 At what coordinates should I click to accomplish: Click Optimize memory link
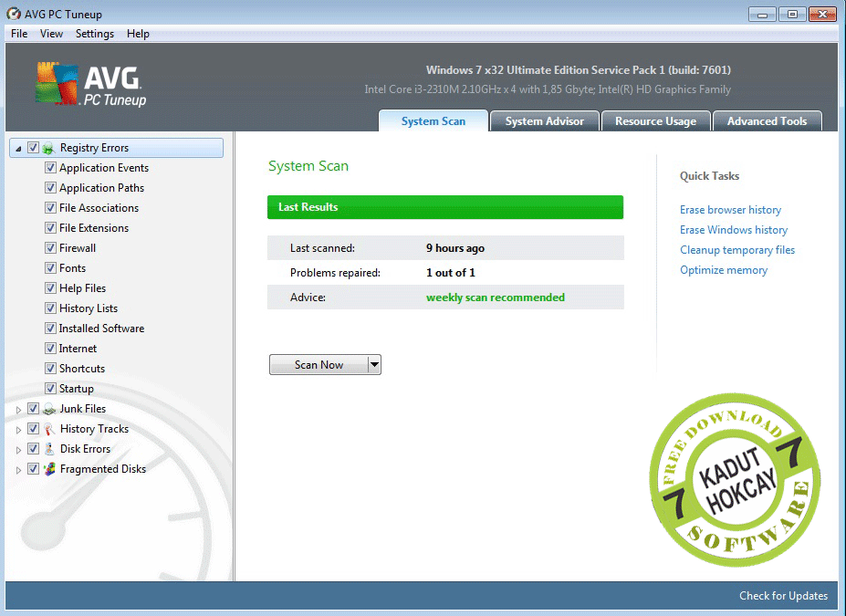pos(724,270)
